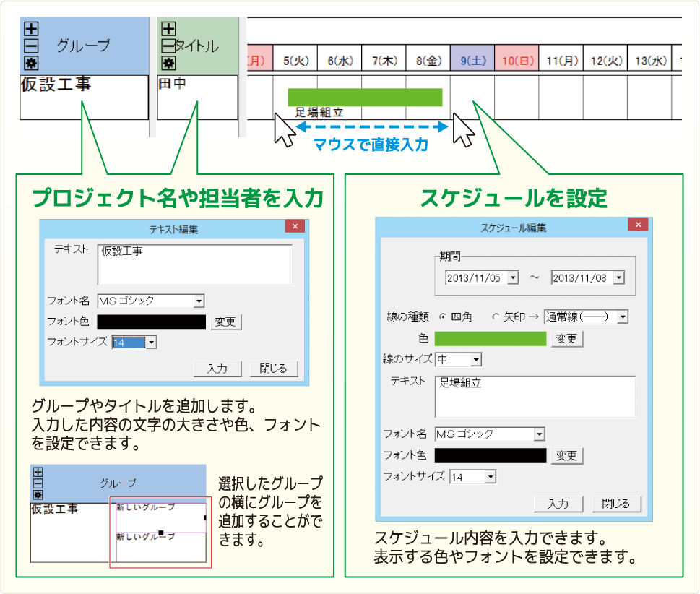Click the テキスト field containing 仮設工事
This screenshot has height=594, width=700.
[195, 264]
